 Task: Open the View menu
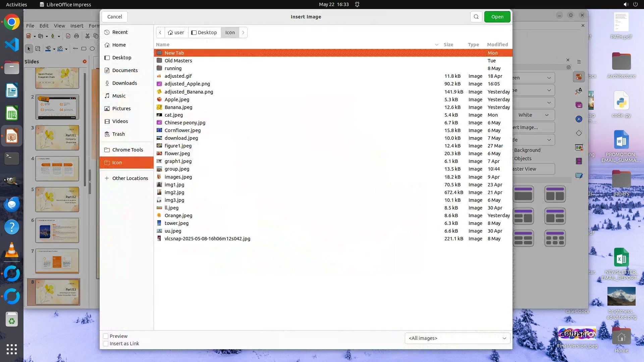[x=59, y=26]
